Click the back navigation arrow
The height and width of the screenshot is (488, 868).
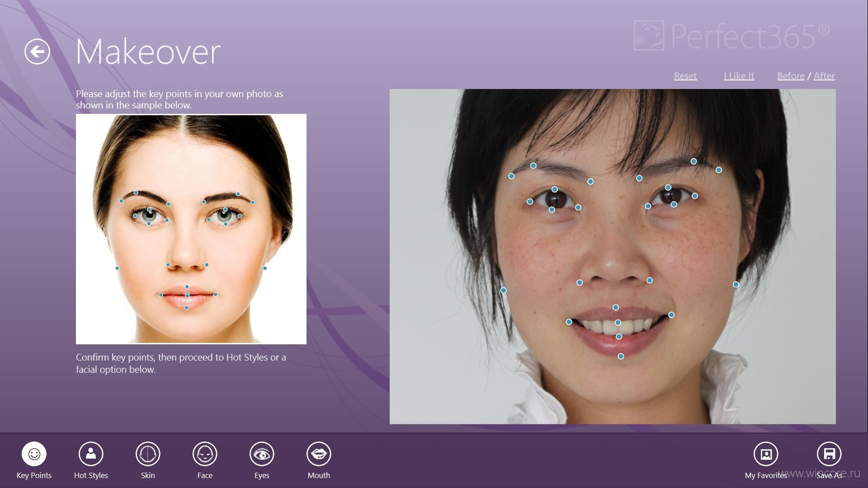click(x=38, y=52)
